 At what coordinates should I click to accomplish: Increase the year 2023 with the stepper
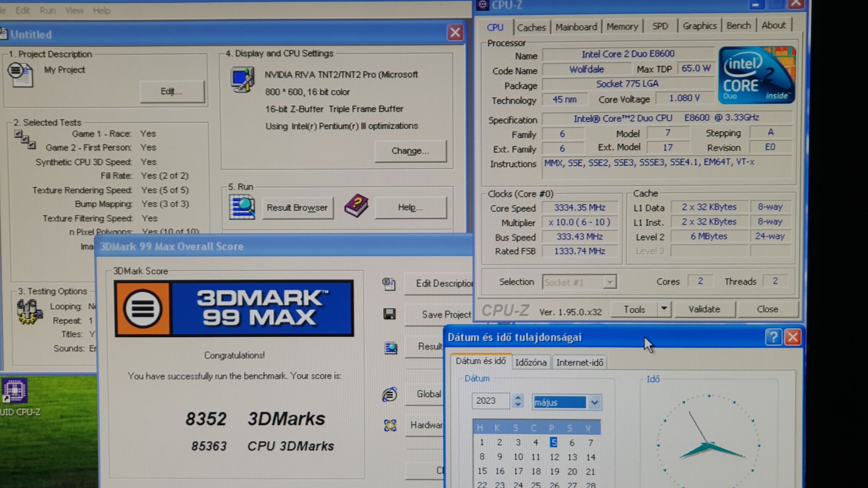point(518,397)
